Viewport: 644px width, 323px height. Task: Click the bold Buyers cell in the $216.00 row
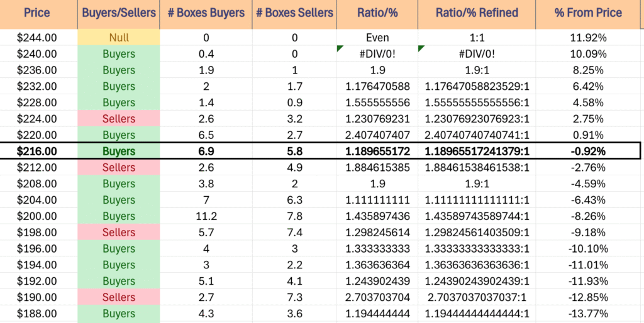[119, 151]
